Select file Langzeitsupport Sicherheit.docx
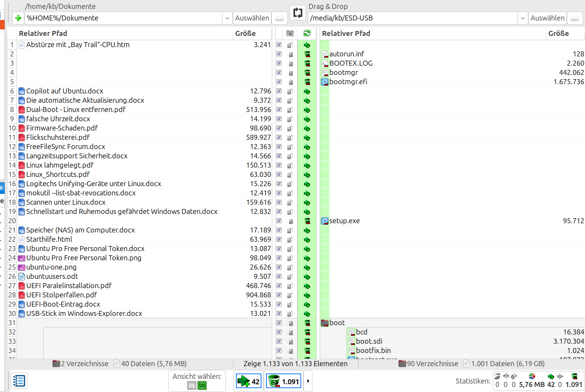The image size is (585, 392). point(77,156)
